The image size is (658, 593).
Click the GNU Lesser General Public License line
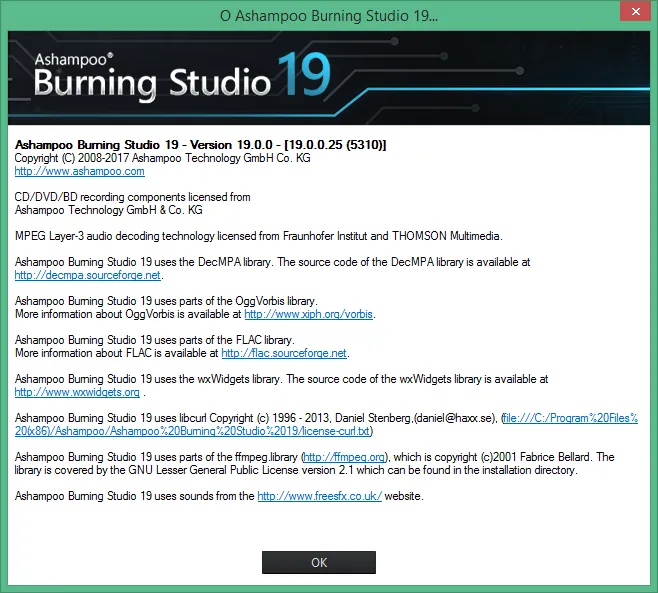(296, 470)
